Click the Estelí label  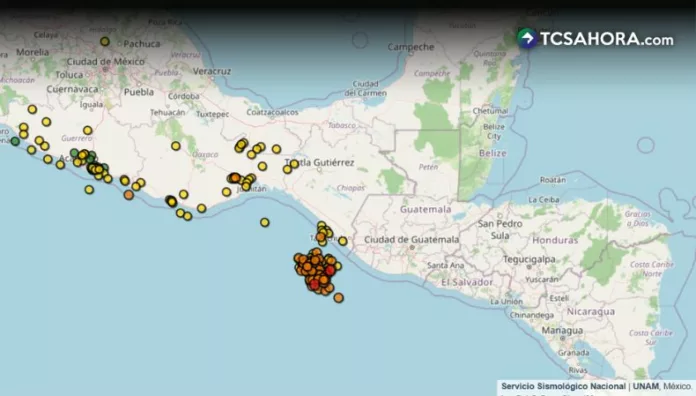559,298
